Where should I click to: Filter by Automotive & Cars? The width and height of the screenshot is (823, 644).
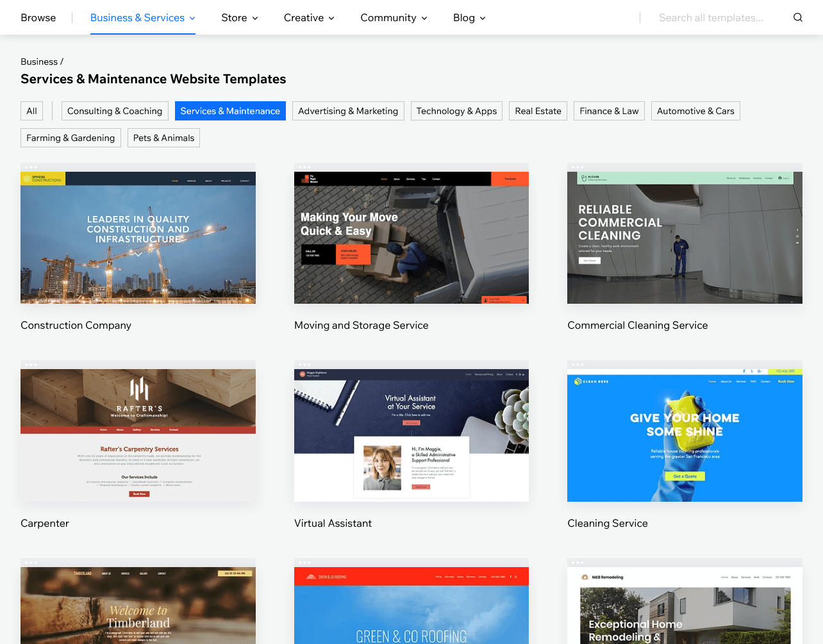[x=695, y=111]
